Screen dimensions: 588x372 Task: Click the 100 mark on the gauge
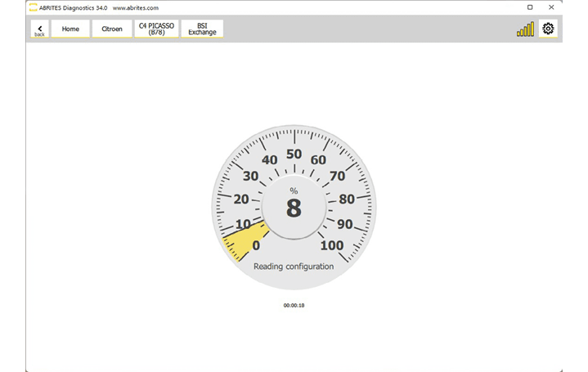[332, 245]
